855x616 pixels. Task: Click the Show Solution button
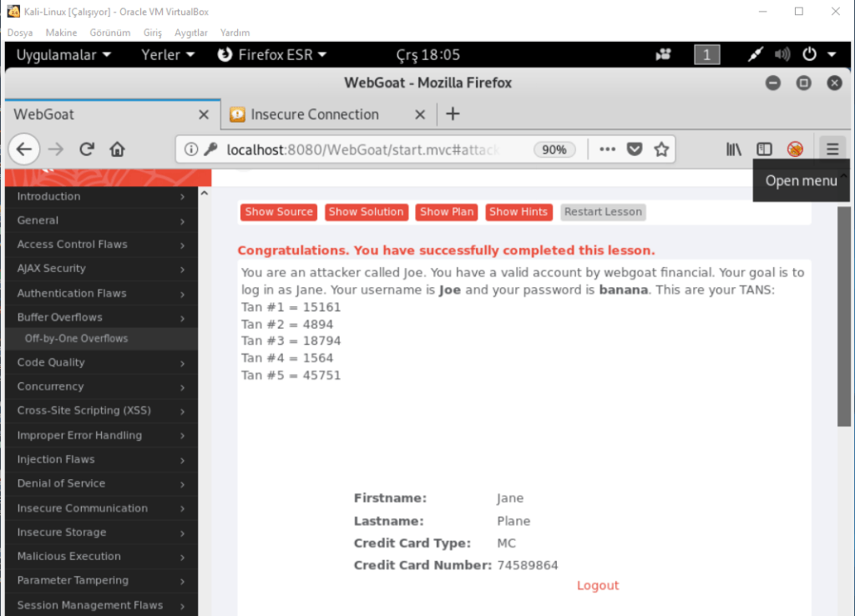(x=366, y=212)
